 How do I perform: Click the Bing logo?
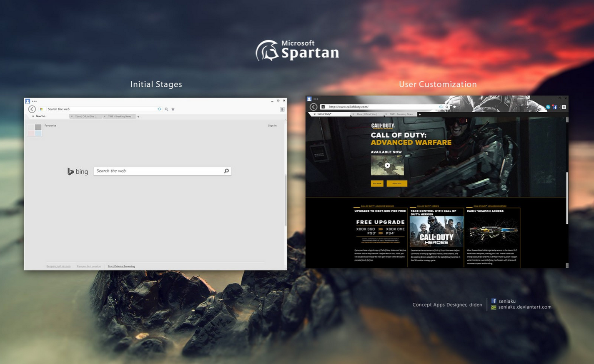pos(78,171)
